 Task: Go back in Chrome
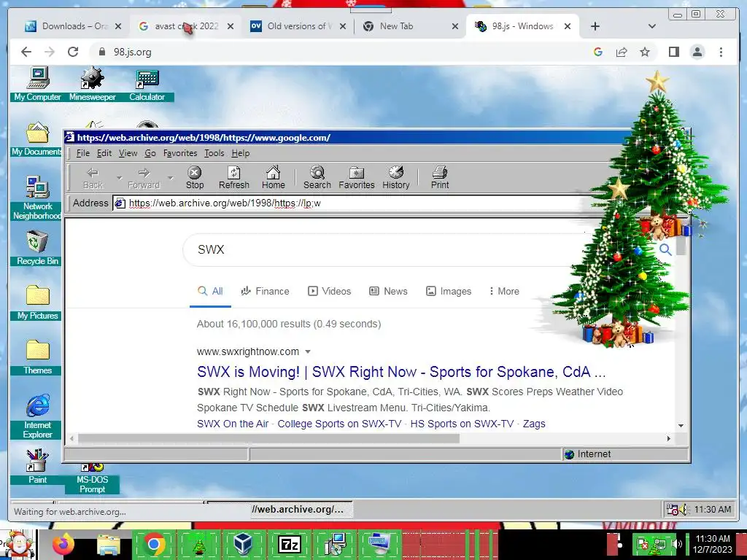pos(26,52)
